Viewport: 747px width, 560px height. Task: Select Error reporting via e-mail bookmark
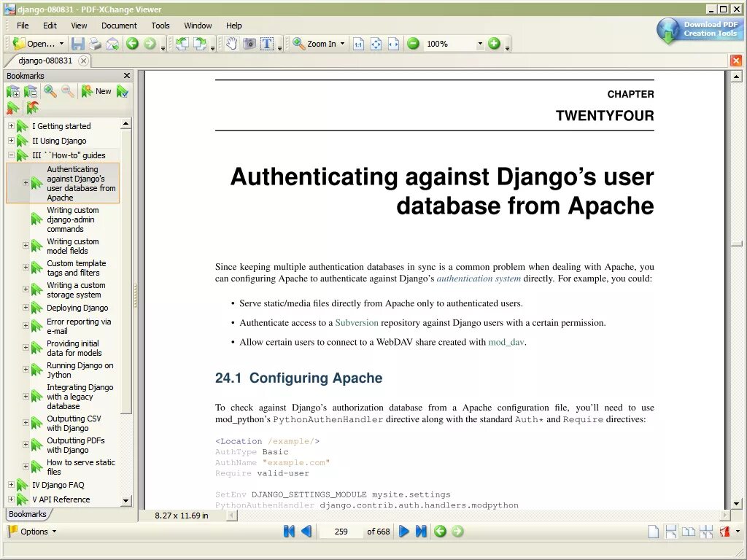pyautogui.click(x=79, y=326)
